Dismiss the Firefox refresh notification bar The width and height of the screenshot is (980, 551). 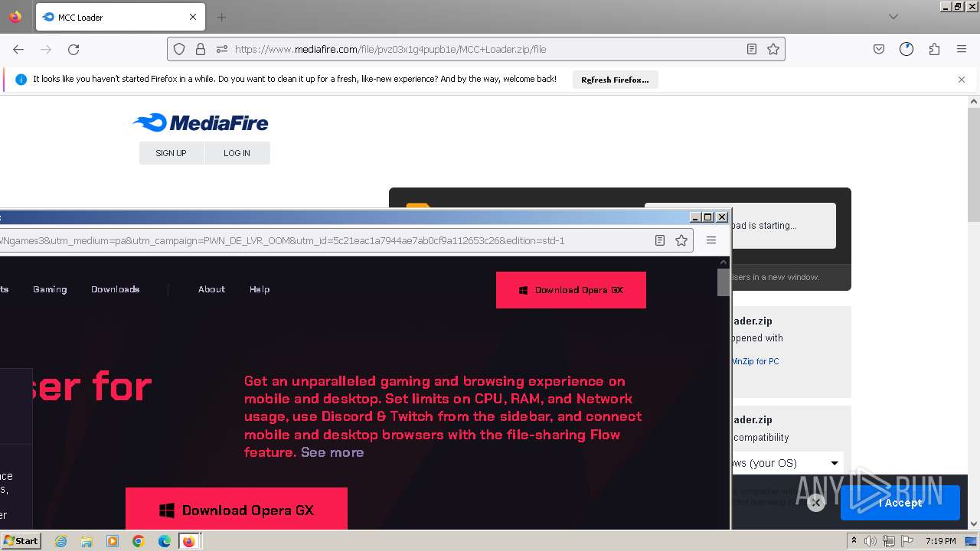(x=962, y=80)
